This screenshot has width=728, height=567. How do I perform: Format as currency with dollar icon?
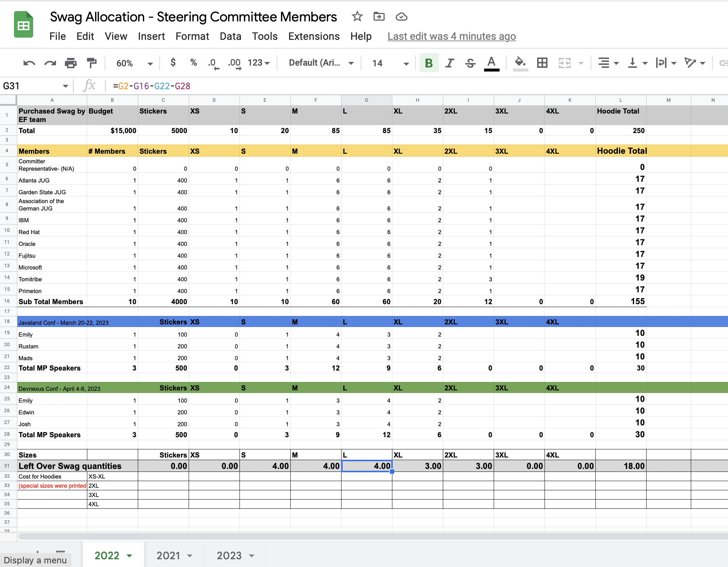coord(173,63)
